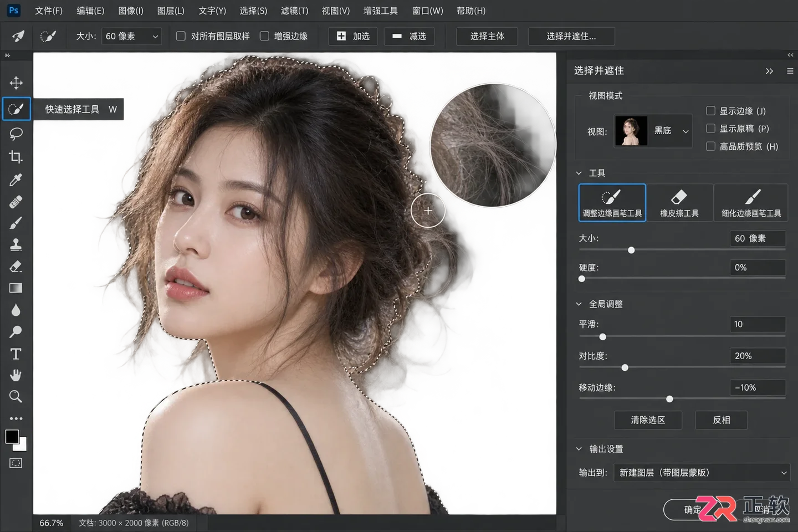Select the Quick Selection tool (快速选择工具)
Screen dimensions: 798x532
pyautogui.click(x=16, y=109)
